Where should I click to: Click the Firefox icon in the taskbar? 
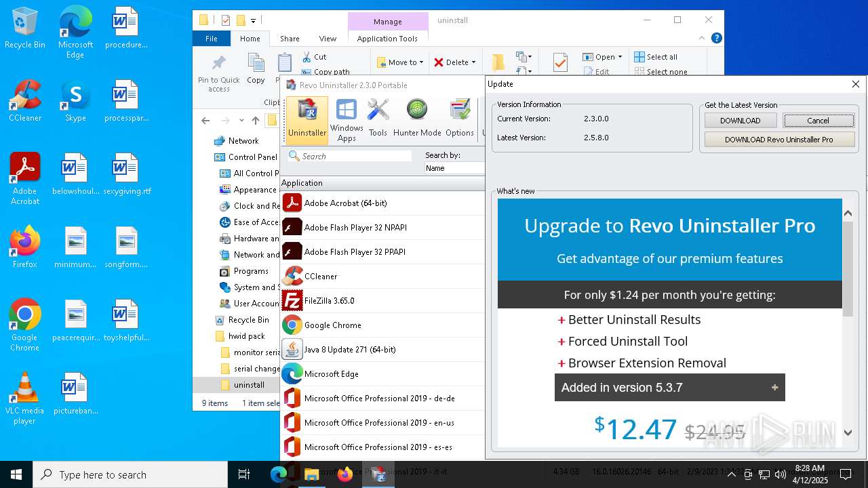coord(345,474)
